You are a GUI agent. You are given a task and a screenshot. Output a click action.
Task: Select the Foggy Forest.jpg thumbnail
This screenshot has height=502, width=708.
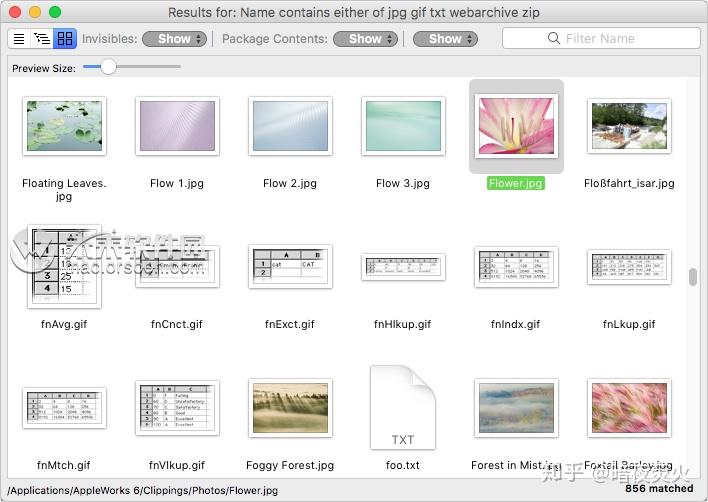(x=290, y=408)
